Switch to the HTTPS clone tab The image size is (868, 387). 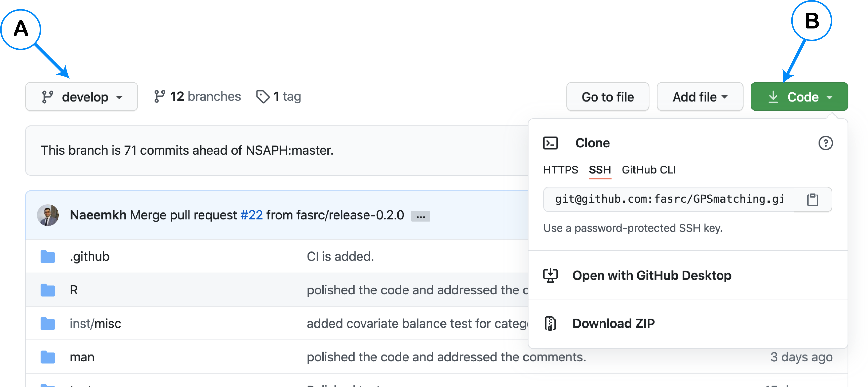coord(560,170)
